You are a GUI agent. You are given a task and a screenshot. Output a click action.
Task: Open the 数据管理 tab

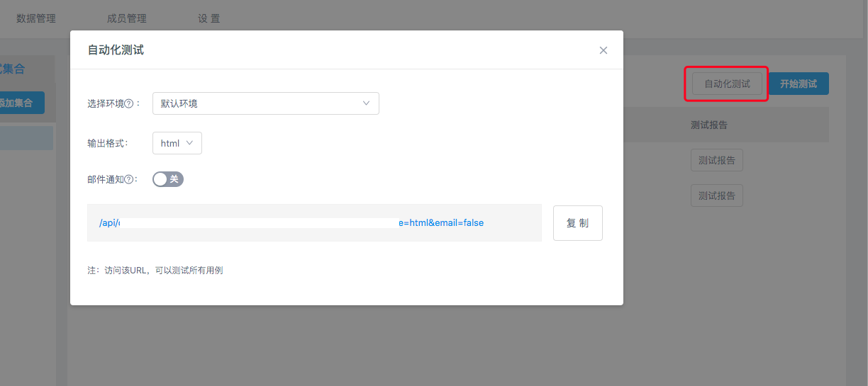(x=36, y=18)
